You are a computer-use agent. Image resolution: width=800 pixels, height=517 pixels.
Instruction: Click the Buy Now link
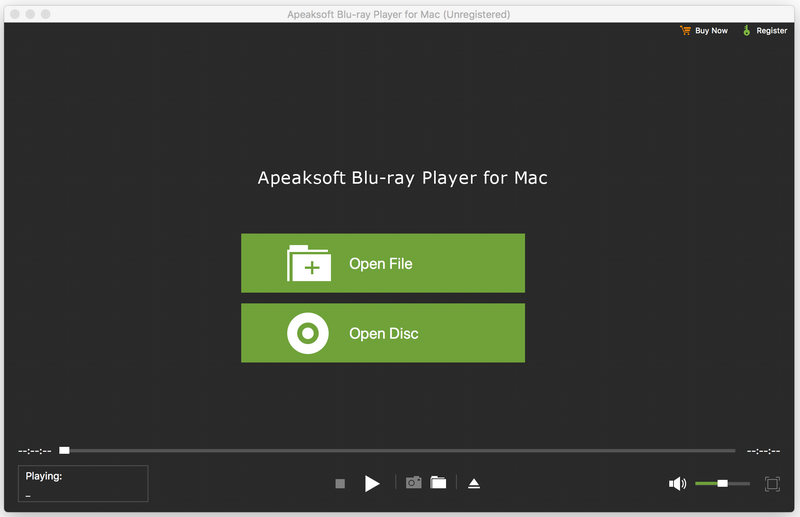tap(704, 31)
